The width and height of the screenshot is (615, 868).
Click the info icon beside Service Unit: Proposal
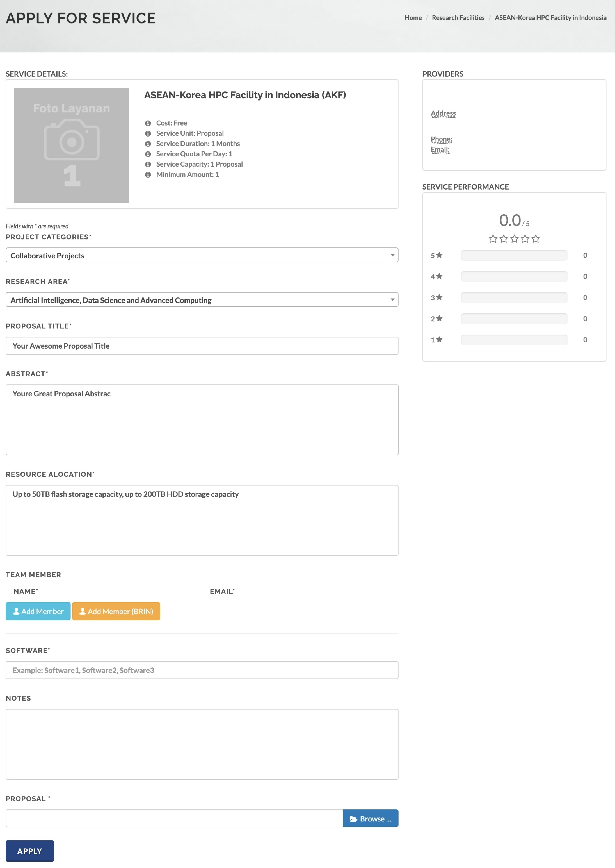click(148, 133)
